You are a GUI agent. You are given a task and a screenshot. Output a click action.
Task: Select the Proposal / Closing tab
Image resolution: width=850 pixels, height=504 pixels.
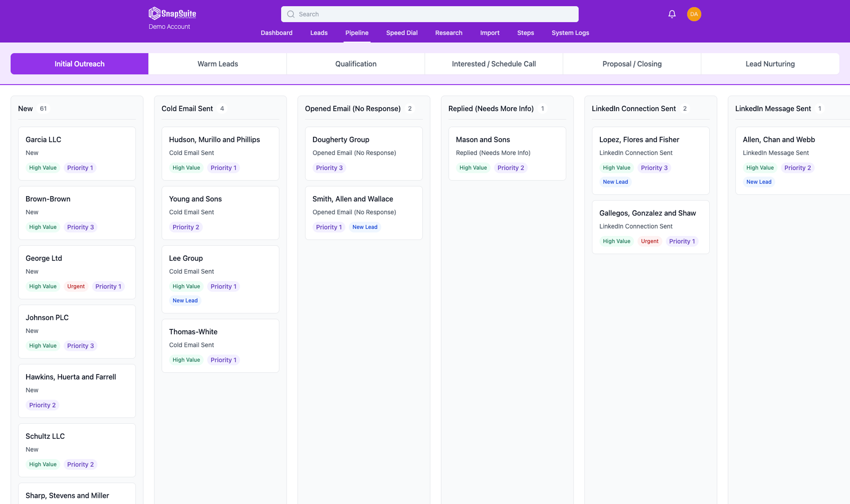point(632,64)
